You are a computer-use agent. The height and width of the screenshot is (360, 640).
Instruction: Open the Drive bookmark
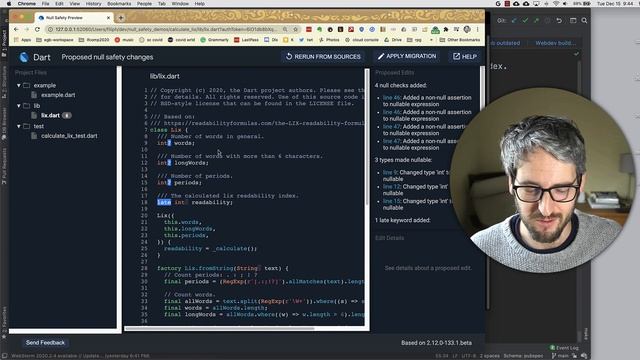[393, 40]
